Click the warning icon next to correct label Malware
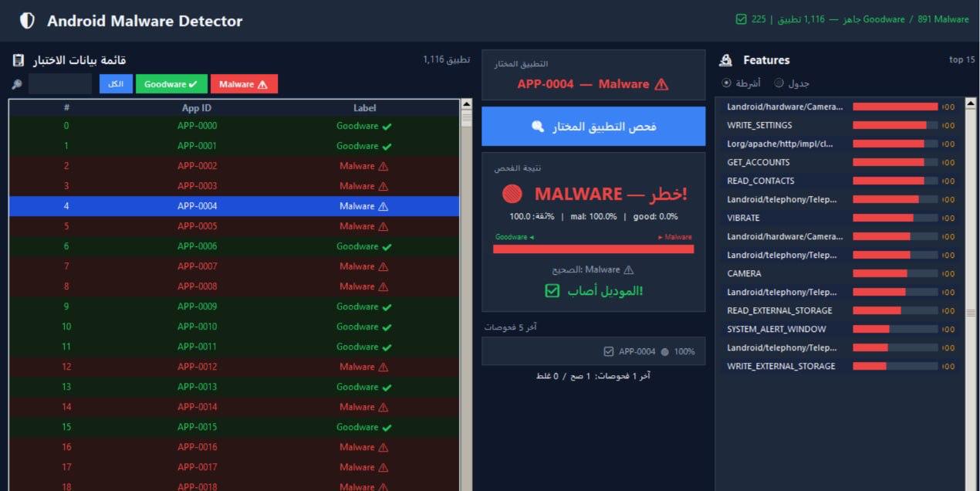The height and width of the screenshot is (491, 980). [628, 269]
